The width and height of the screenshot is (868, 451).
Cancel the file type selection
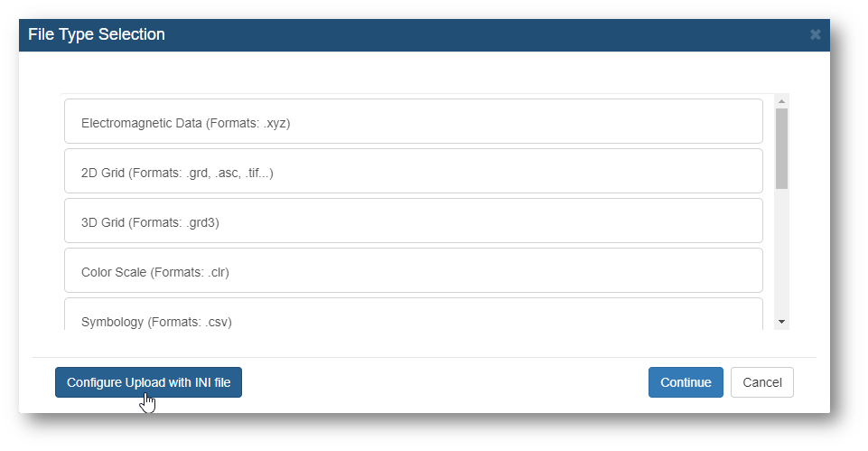tap(761, 382)
